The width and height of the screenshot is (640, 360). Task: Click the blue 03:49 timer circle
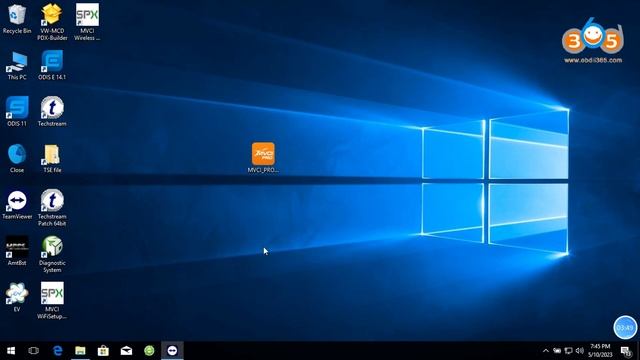click(x=625, y=327)
